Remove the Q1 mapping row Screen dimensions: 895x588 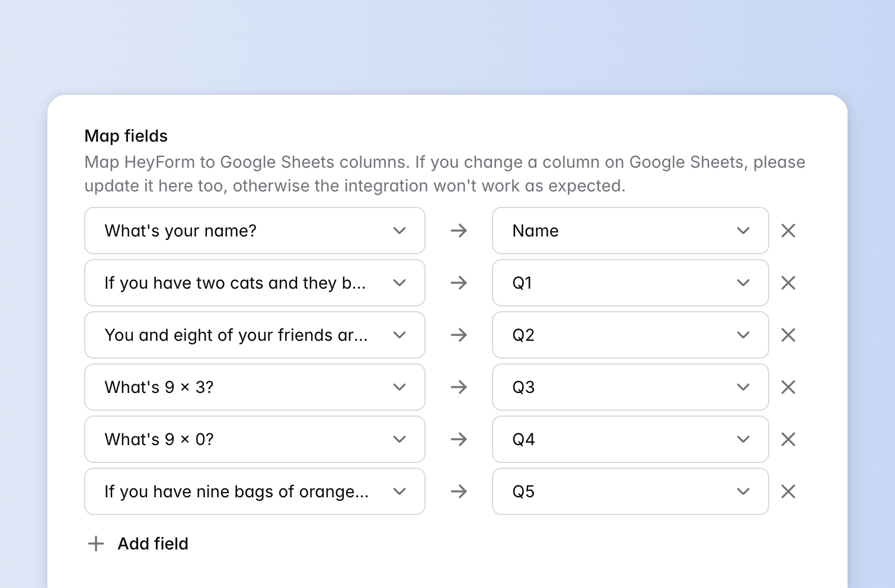click(788, 283)
